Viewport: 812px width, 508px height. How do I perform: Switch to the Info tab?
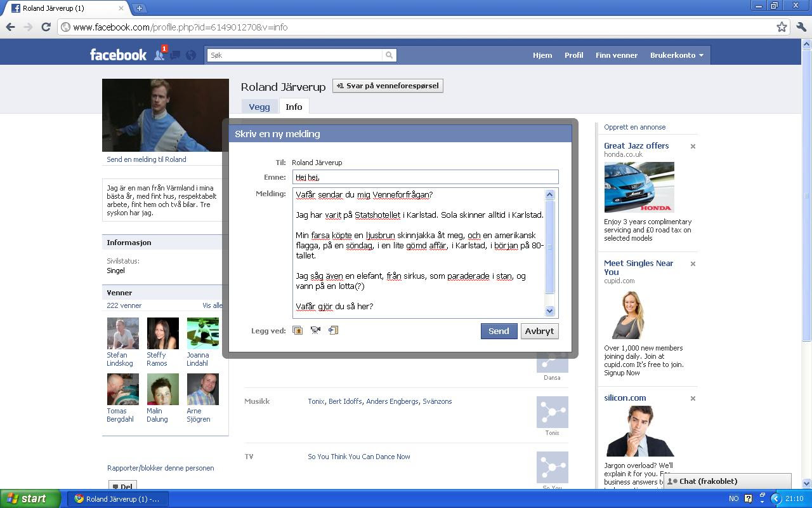(294, 107)
